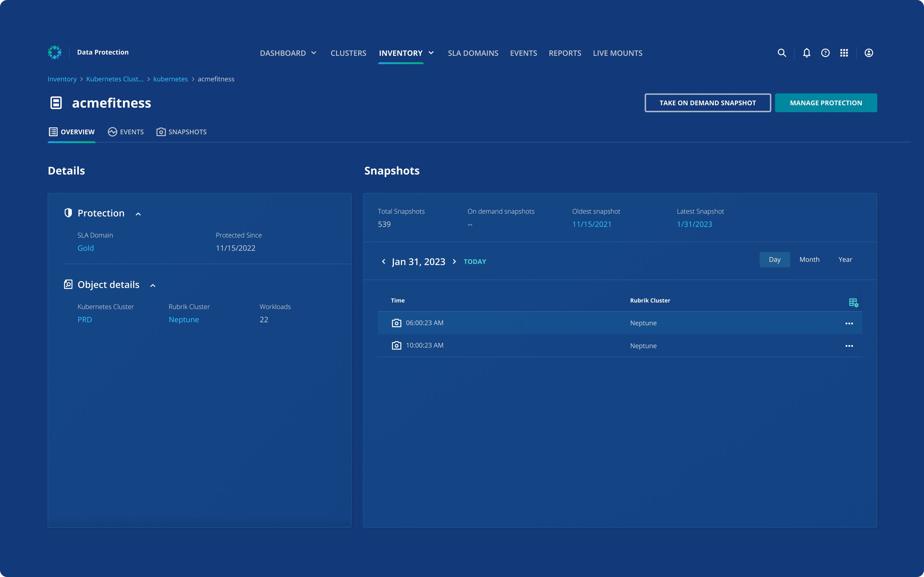Image resolution: width=924 pixels, height=577 pixels.
Task: Open the kubernetes breadcrumb link
Action: [170, 79]
